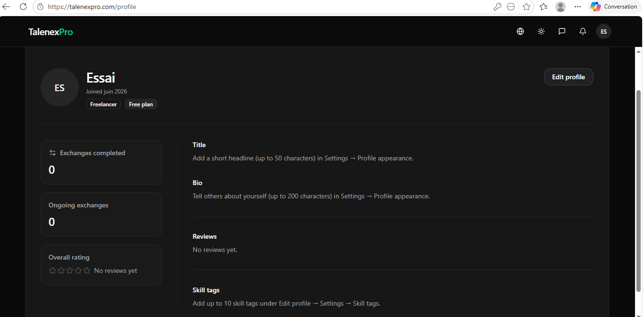Click the name heading 'Essai'
Image resolution: width=644 pixels, height=317 pixels.
pyautogui.click(x=101, y=77)
